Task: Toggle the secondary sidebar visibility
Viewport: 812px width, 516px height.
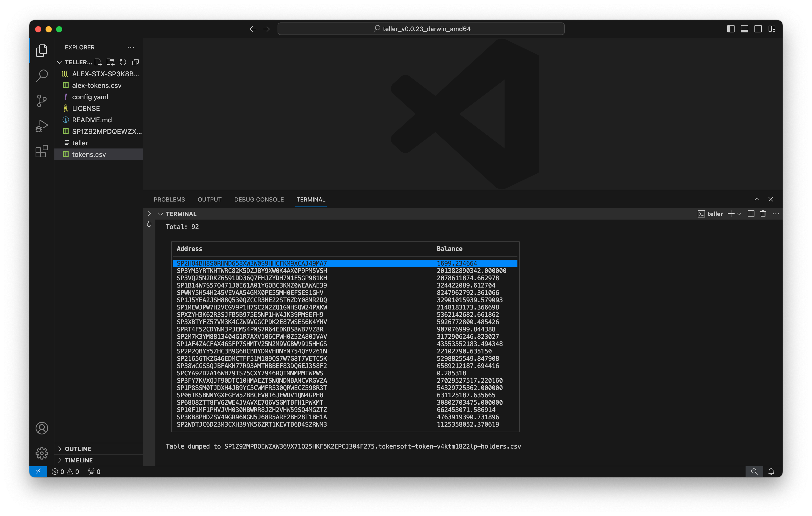Action: pyautogui.click(x=758, y=29)
